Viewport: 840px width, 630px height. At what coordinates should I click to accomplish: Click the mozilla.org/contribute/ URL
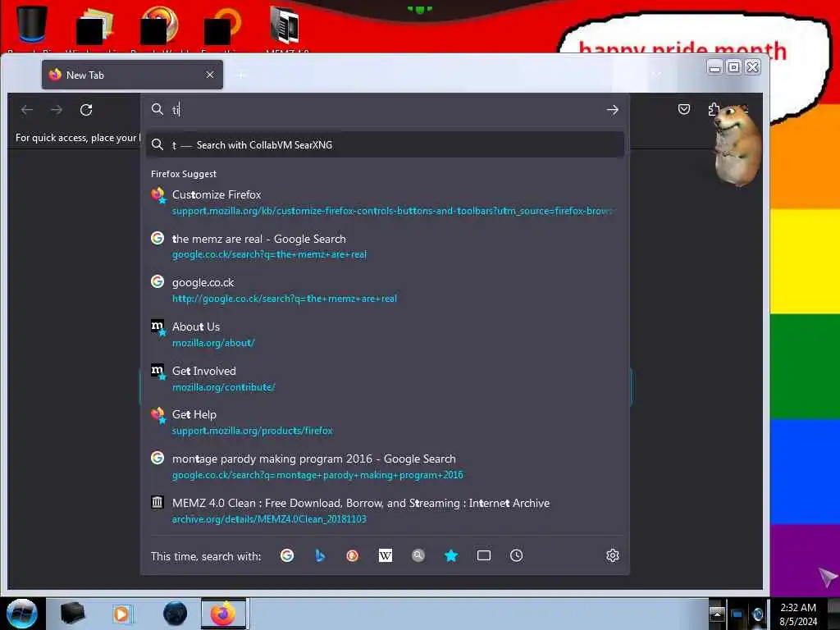point(223,387)
